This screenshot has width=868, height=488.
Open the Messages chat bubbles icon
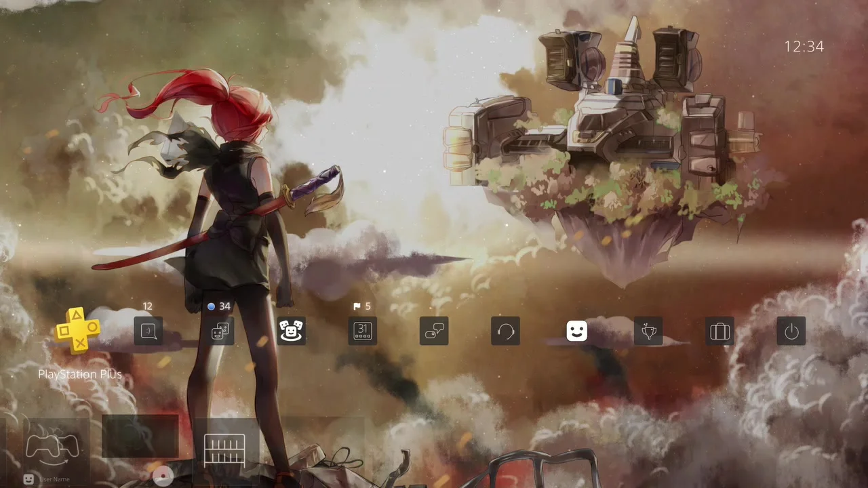click(x=434, y=331)
